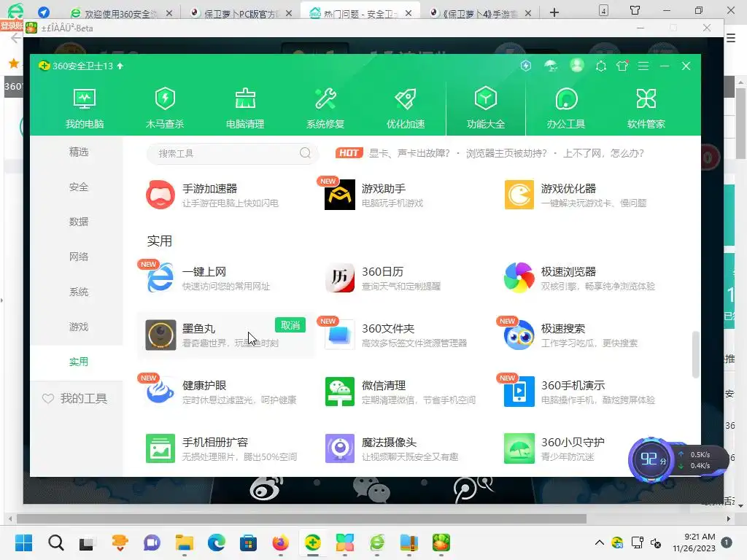Select 实用 category in the sidebar
Viewport: 747px width, 560px height.
78,362
